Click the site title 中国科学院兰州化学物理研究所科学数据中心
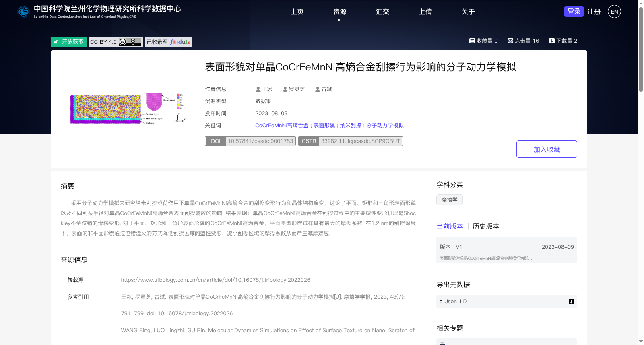 coord(107,9)
